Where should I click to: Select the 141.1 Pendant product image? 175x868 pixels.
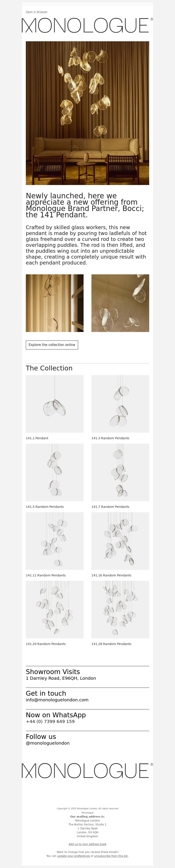[55, 404]
